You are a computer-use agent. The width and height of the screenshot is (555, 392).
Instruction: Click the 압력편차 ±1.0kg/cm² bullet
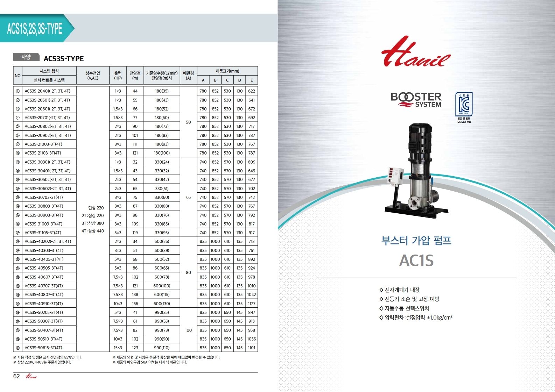(416, 318)
